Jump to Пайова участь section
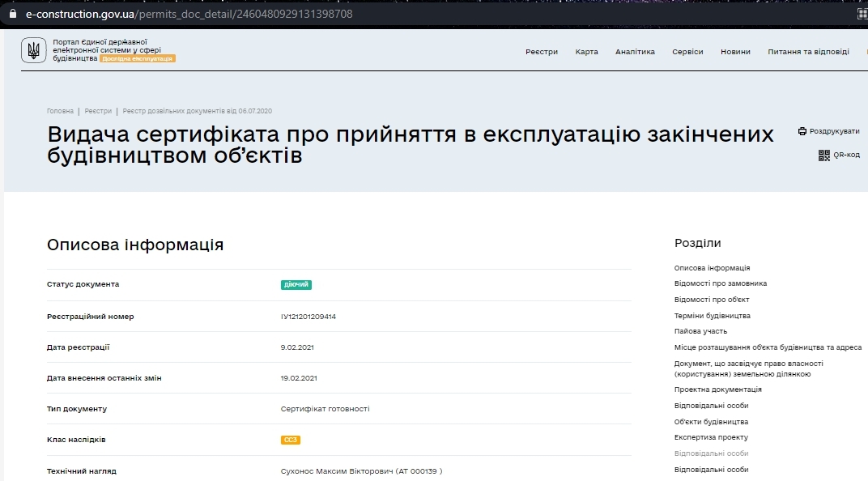 [700, 331]
